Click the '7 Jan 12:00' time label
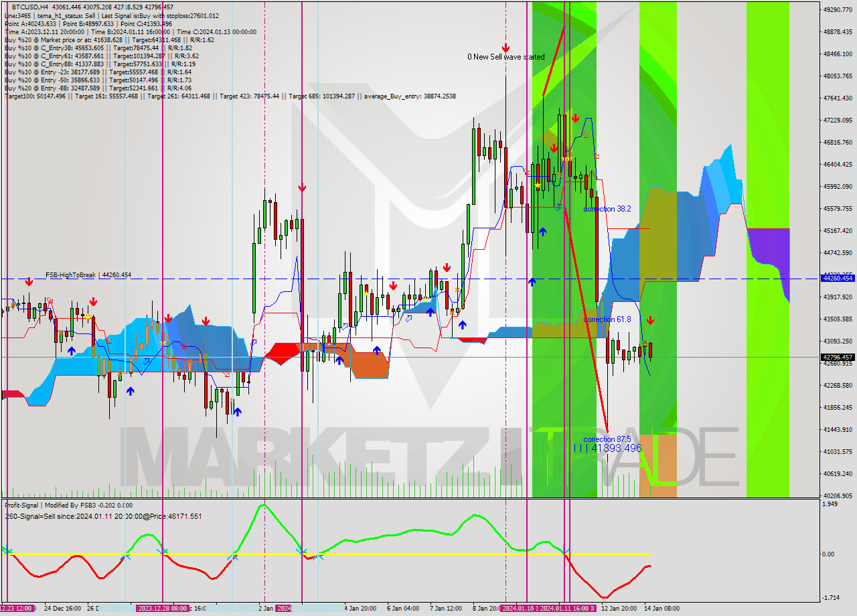 (446, 608)
